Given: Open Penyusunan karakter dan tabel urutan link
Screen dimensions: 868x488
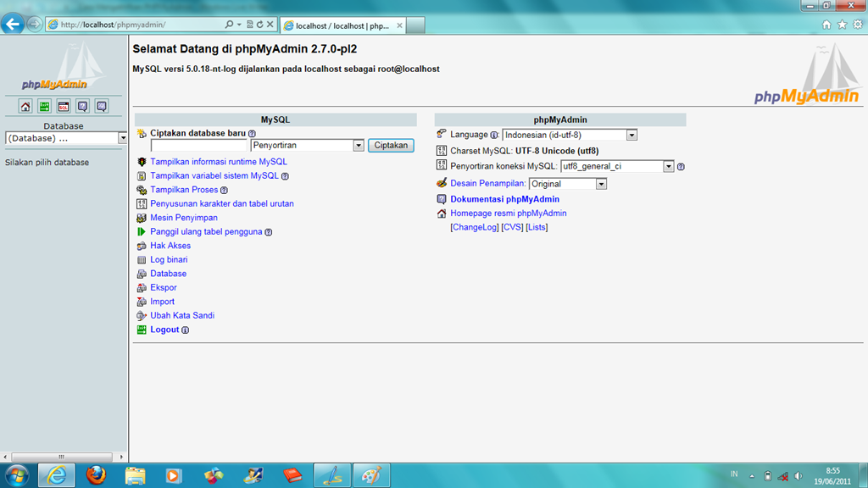Looking at the screenshot, I should [222, 203].
